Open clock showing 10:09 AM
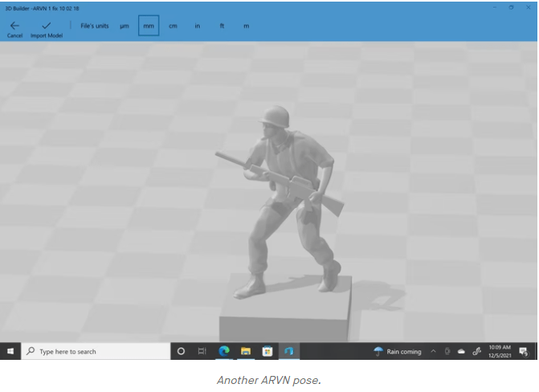The width and height of the screenshot is (539, 392). click(500, 351)
